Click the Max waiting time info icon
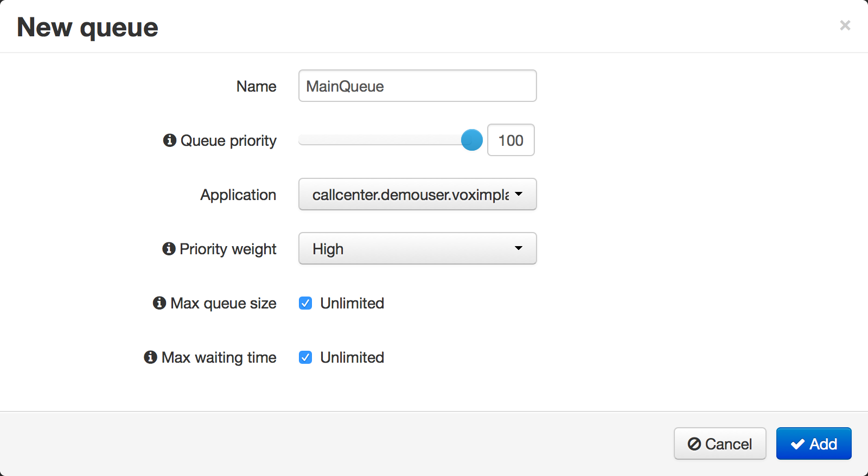 150,357
